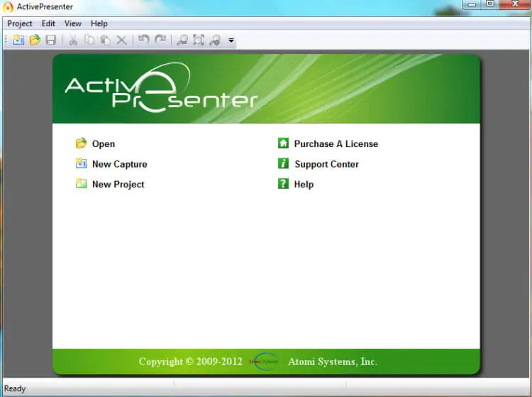The image size is (532, 397).
Task: Expand the toolbar options dropdown arrow
Action: tap(231, 40)
